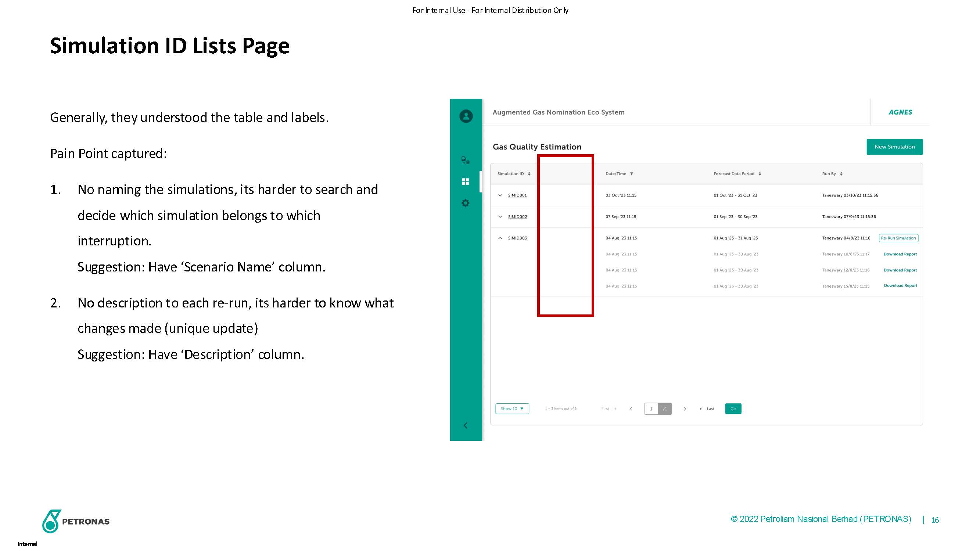Sort by the Forecast Data Period arrows
The height and width of the screenshot is (551, 980).
coord(760,174)
